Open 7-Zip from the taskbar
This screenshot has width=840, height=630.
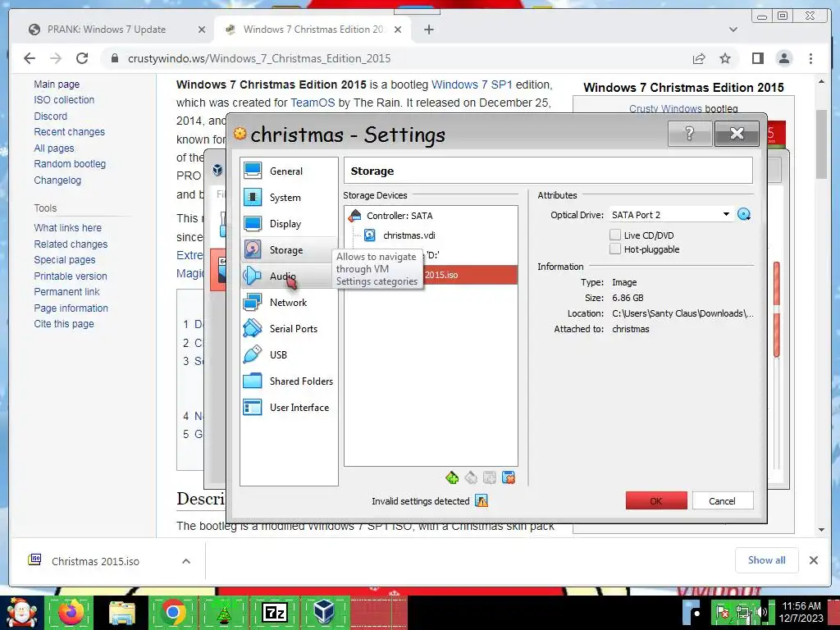274,612
